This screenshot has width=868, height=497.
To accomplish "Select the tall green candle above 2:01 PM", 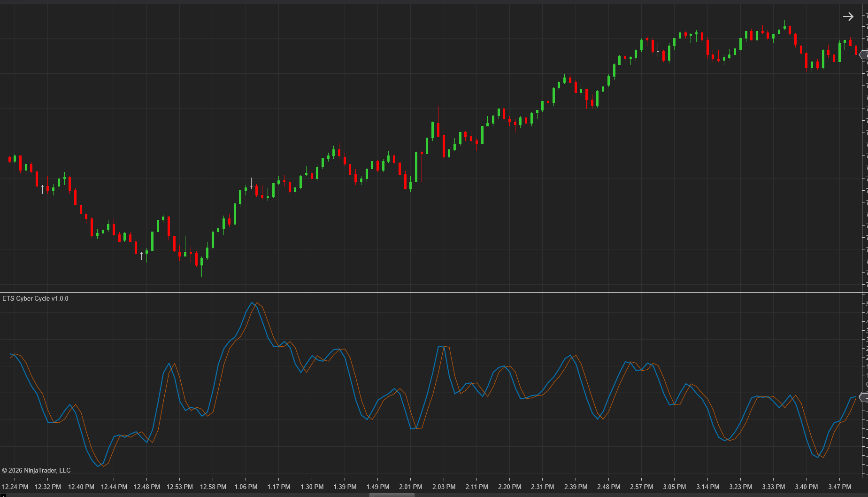I will click(416, 167).
